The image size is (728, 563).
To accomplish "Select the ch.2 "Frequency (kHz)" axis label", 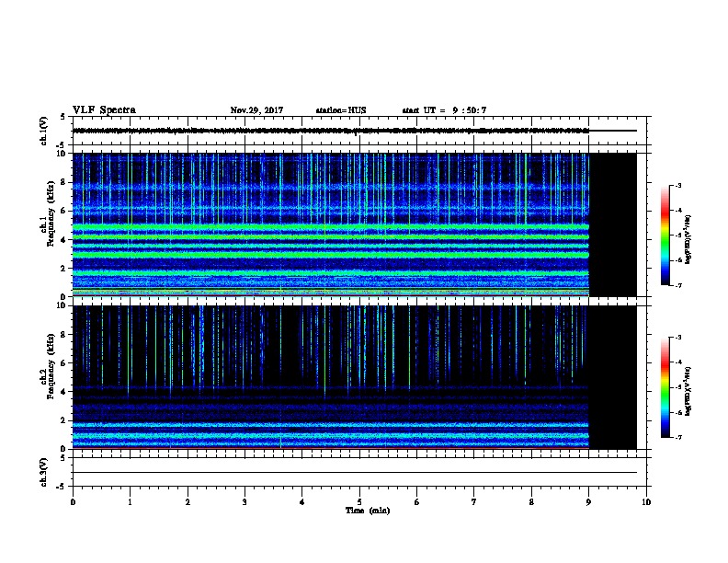I will tap(51, 366).
